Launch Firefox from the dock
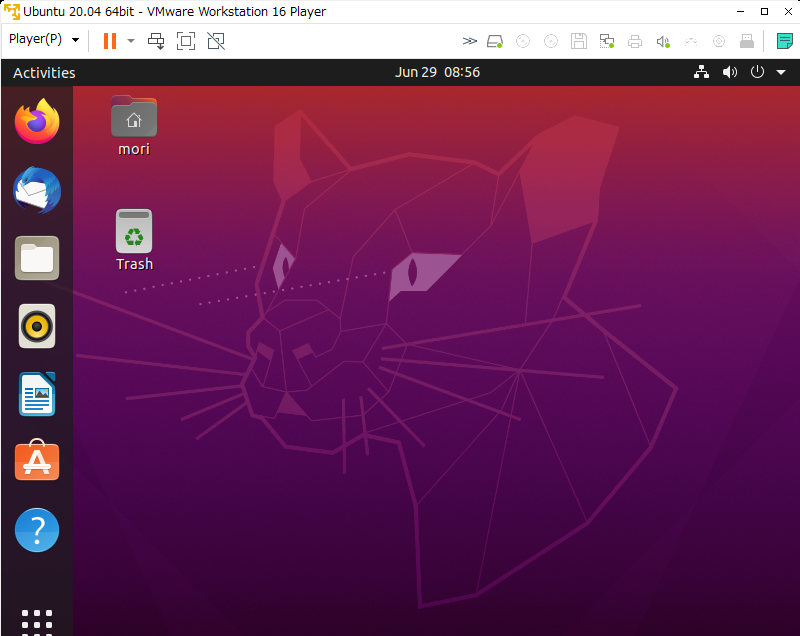 click(x=37, y=121)
